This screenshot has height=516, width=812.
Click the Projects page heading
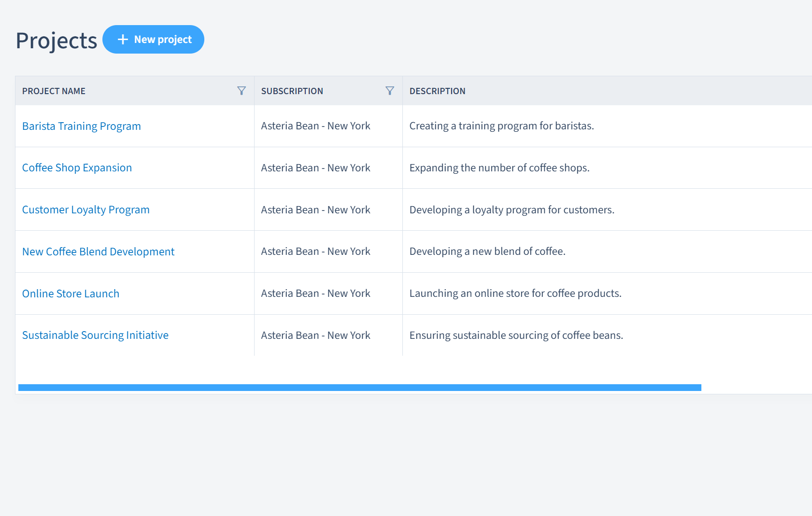coord(57,41)
